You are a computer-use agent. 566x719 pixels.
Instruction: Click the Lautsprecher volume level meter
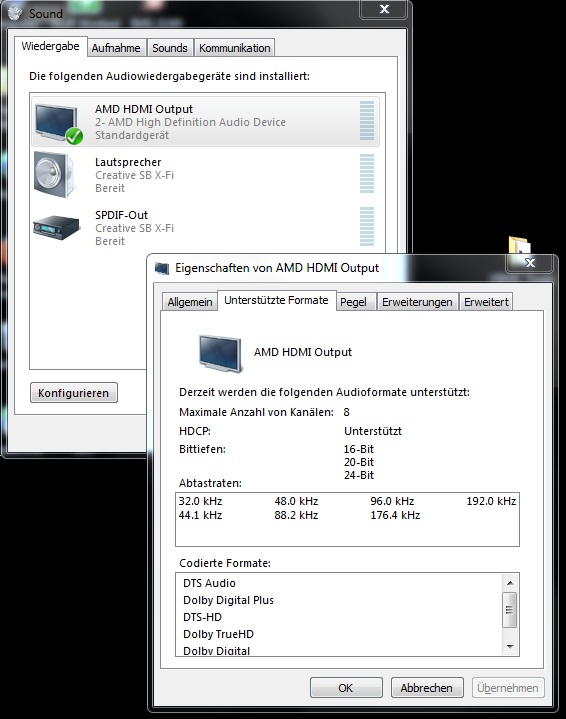coord(367,174)
